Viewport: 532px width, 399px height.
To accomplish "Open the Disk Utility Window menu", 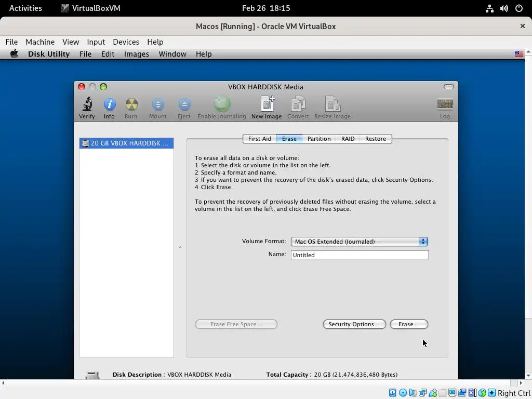I will coord(172,54).
